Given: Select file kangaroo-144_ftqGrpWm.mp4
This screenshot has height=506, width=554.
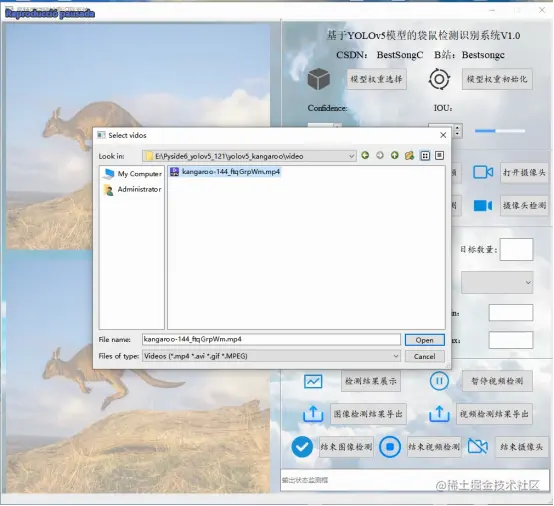Looking at the screenshot, I should 225,172.
